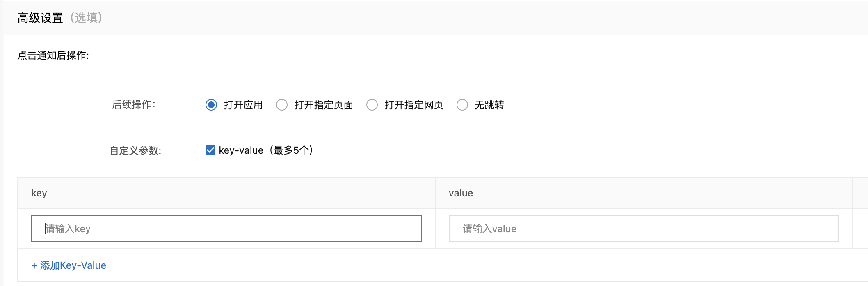Click the 点击通知后操作 heading

pyautogui.click(x=53, y=55)
